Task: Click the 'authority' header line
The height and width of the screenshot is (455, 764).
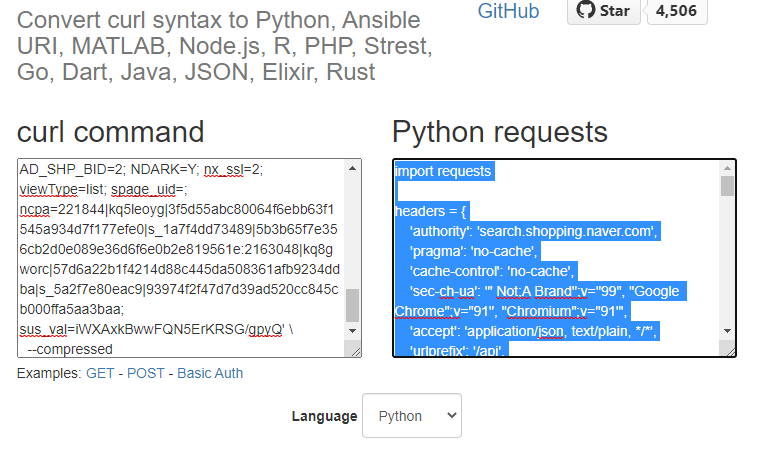Action: [x=534, y=231]
